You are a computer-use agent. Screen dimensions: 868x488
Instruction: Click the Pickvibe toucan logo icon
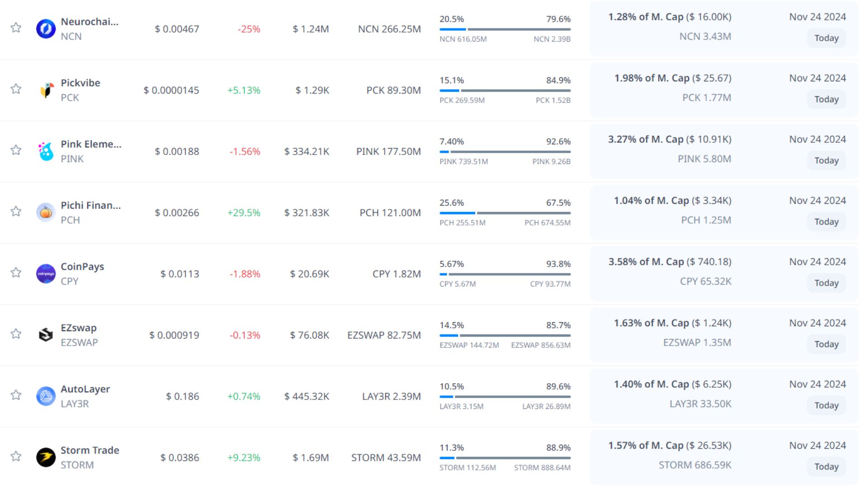point(46,90)
